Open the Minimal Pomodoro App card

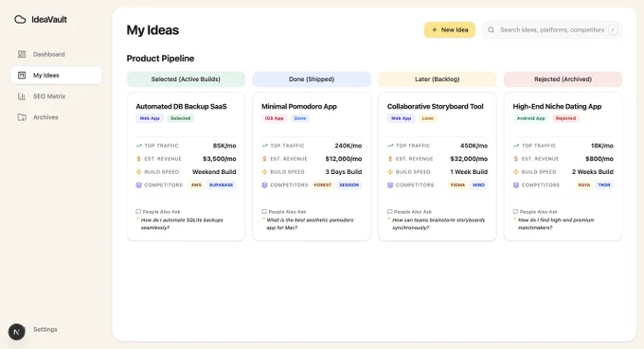(312, 166)
